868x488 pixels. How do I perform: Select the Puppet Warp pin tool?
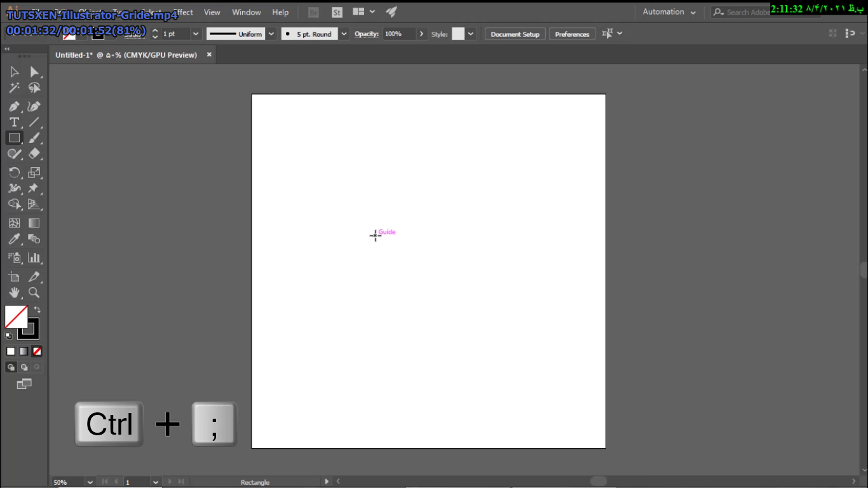point(34,189)
